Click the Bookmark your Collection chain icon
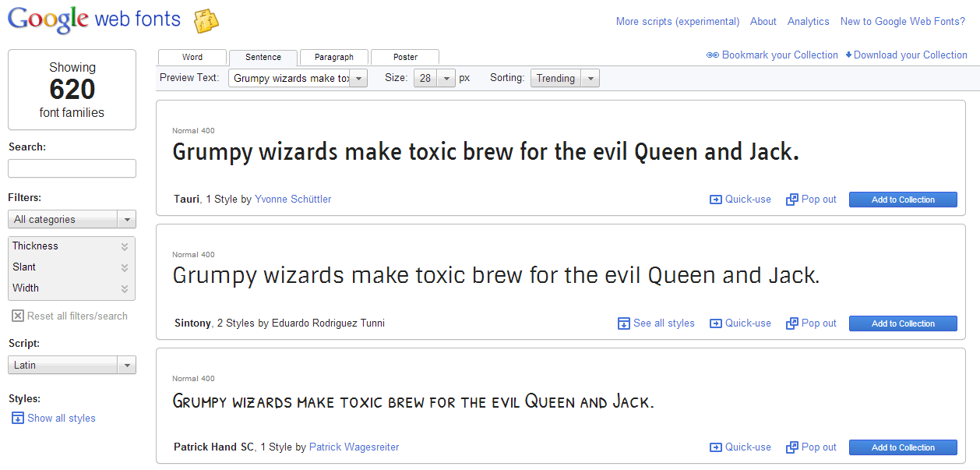 (712, 55)
